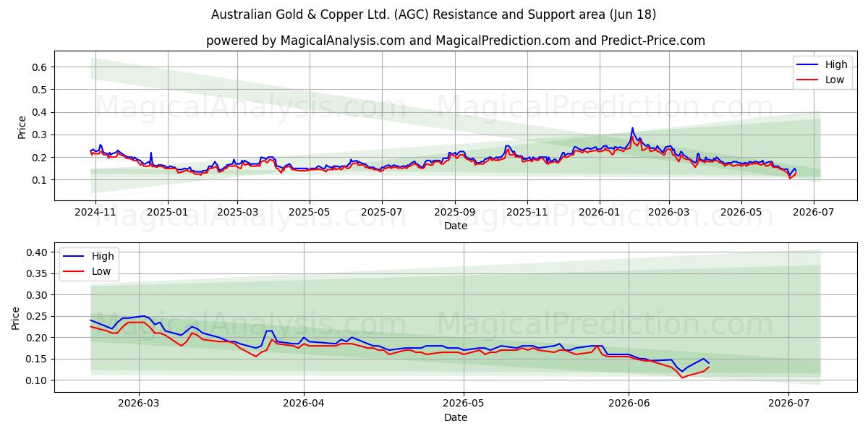Screen dimensions: 868x434
Task: Click the '0.3' price tick on the top chart
Action: point(41,135)
